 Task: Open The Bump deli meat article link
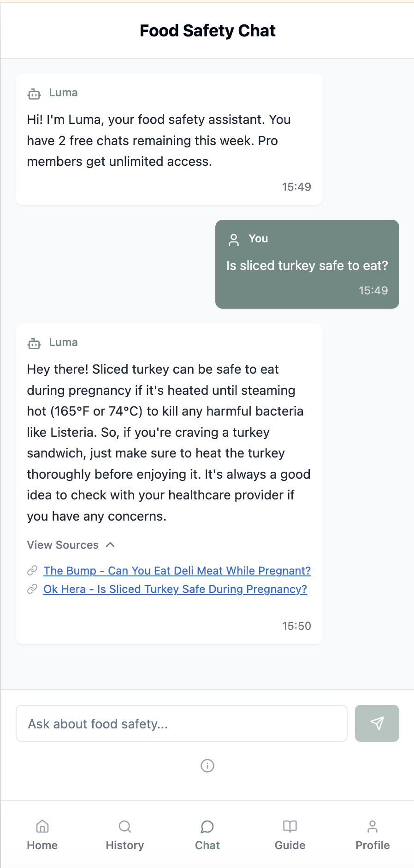pyautogui.click(x=177, y=571)
